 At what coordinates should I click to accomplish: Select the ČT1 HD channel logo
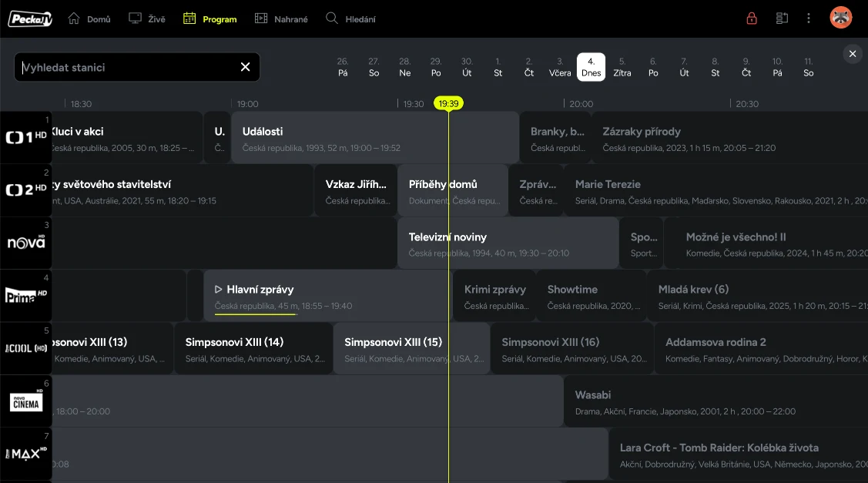click(25, 137)
